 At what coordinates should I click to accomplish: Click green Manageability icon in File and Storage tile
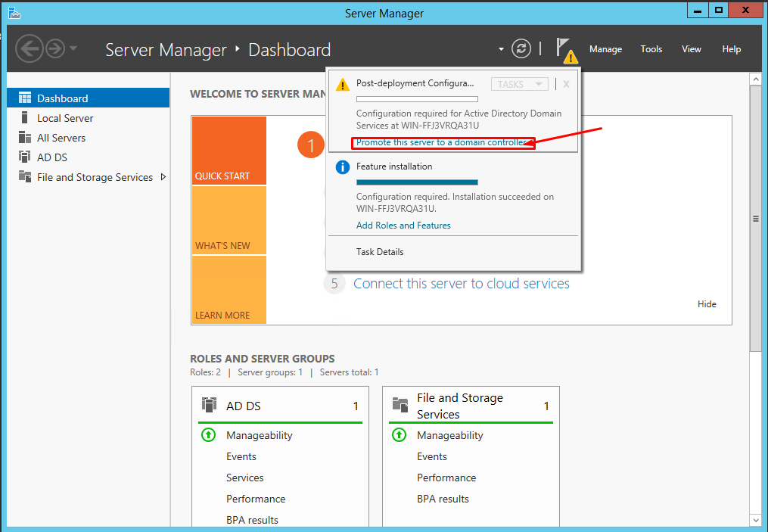(400, 434)
